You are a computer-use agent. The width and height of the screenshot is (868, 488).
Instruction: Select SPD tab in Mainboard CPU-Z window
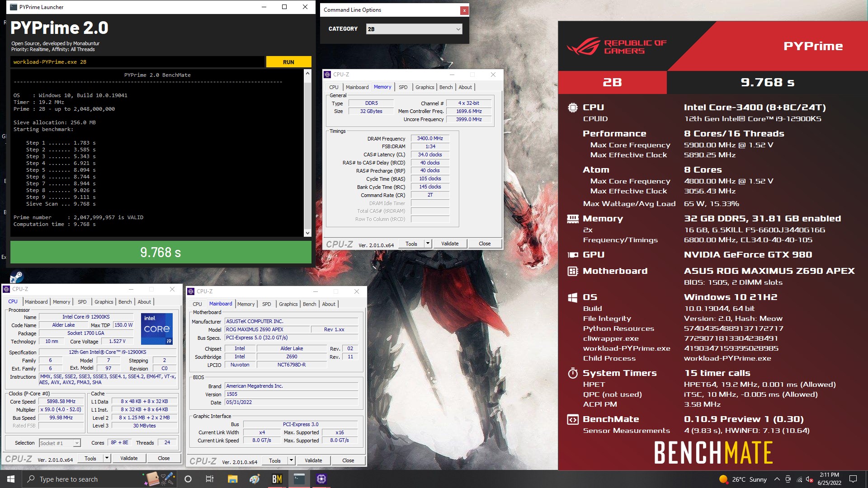click(x=266, y=304)
